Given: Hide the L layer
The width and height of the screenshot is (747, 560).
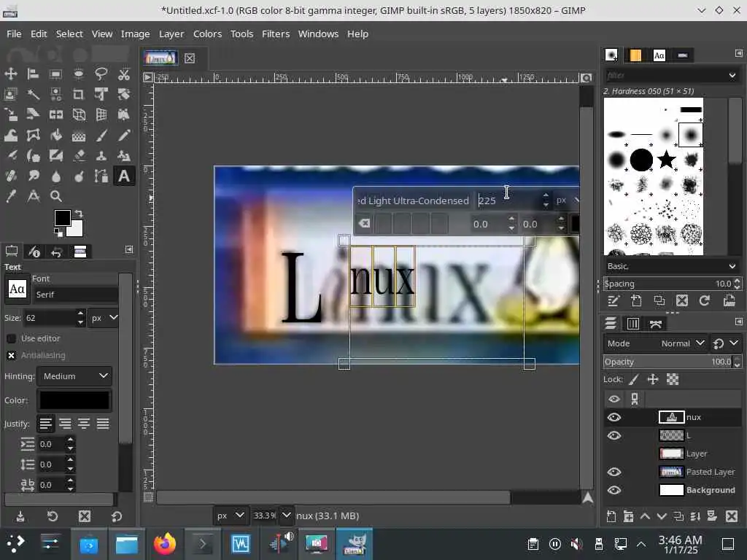Looking at the screenshot, I should tap(614, 436).
